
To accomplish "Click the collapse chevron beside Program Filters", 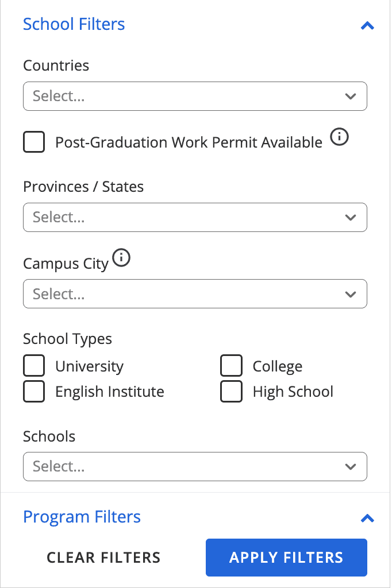I will pyautogui.click(x=367, y=518).
